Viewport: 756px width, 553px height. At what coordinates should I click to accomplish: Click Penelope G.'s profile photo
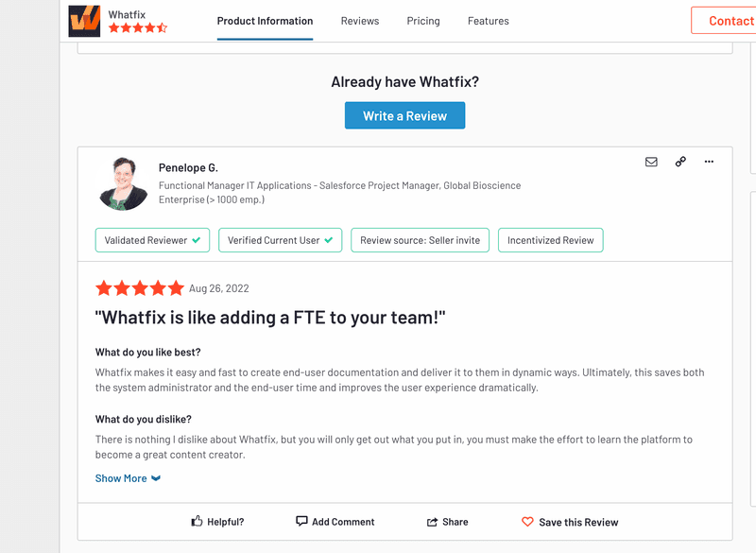123,183
